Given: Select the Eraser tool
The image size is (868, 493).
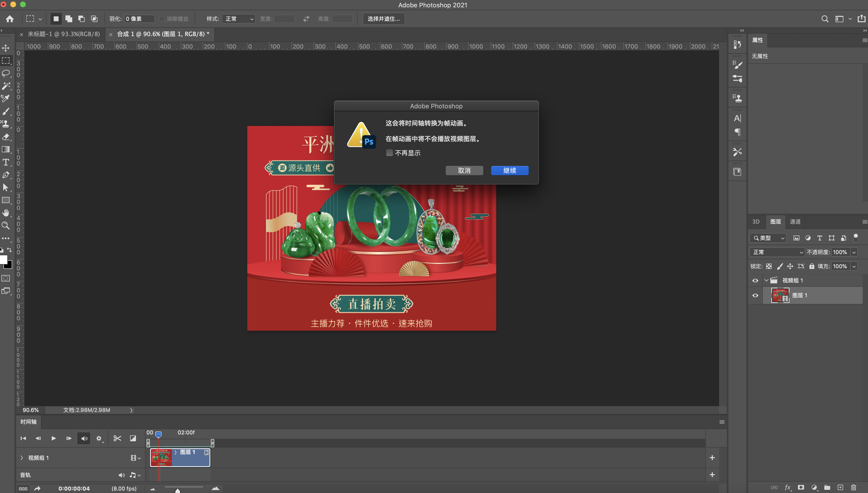Looking at the screenshot, I should click(6, 137).
